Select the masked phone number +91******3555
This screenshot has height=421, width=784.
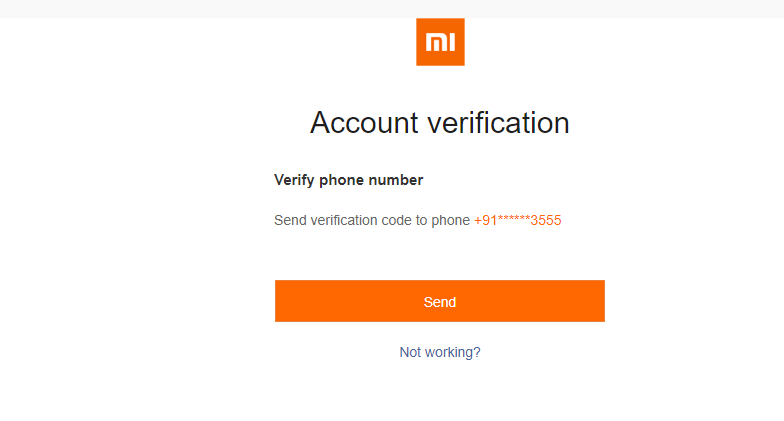tap(517, 220)
